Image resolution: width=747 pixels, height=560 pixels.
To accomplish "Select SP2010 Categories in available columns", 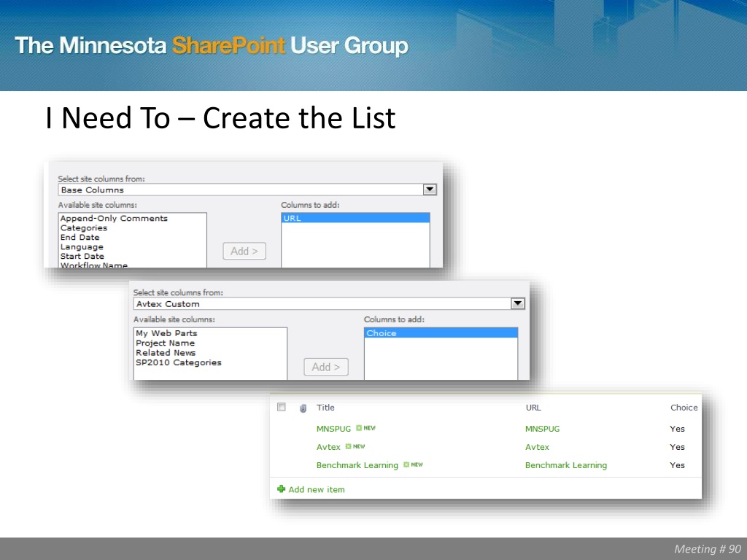I will coord(179,362).
